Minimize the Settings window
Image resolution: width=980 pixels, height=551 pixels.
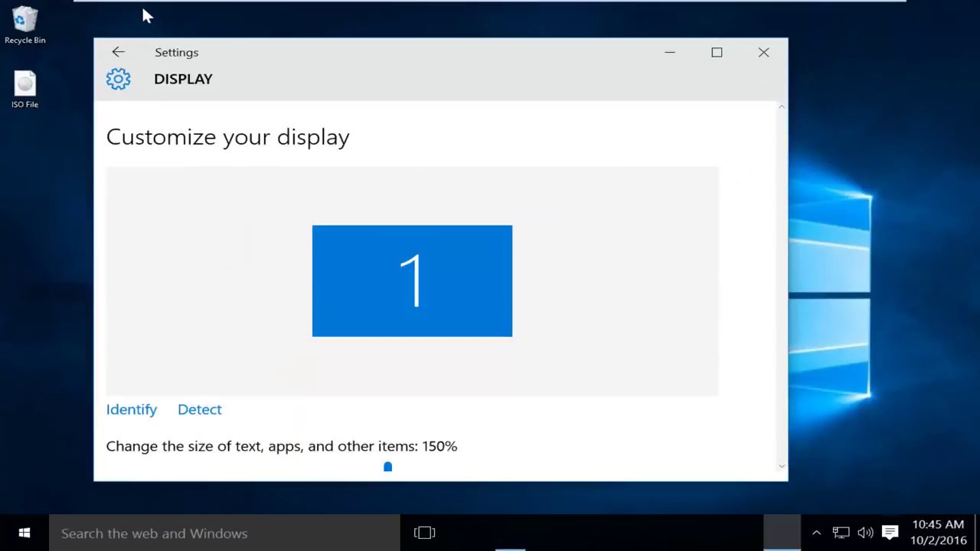(670, 52)
